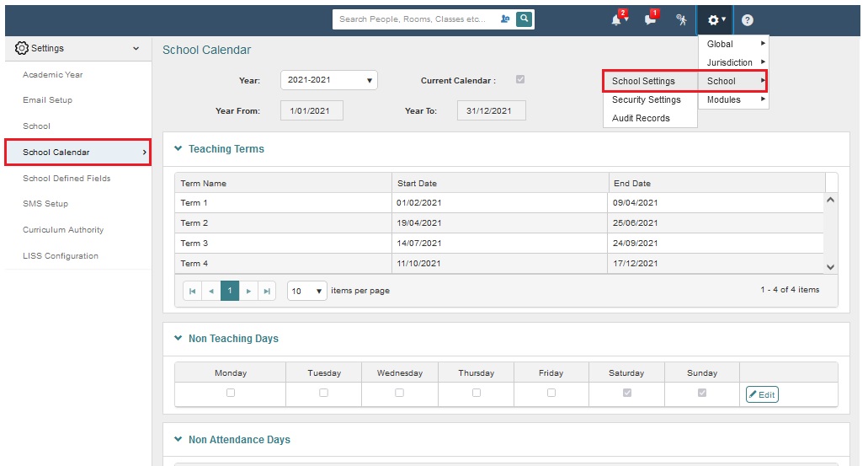
Task: Check Thursday non teaching day
Action: click(476, 393)
